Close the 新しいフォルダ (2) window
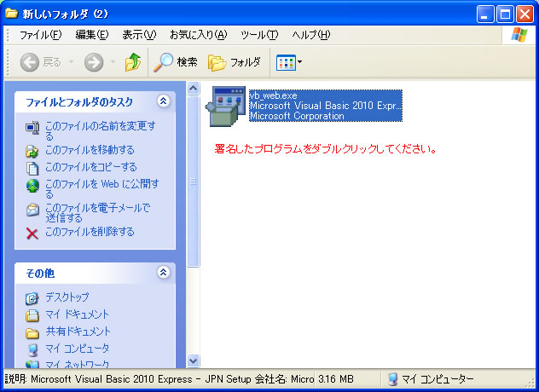The width and height of the screenshot is (539, 392). tap(525, 14)
